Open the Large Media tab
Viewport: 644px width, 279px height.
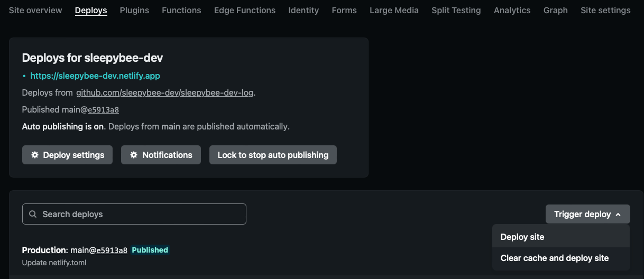394,10
